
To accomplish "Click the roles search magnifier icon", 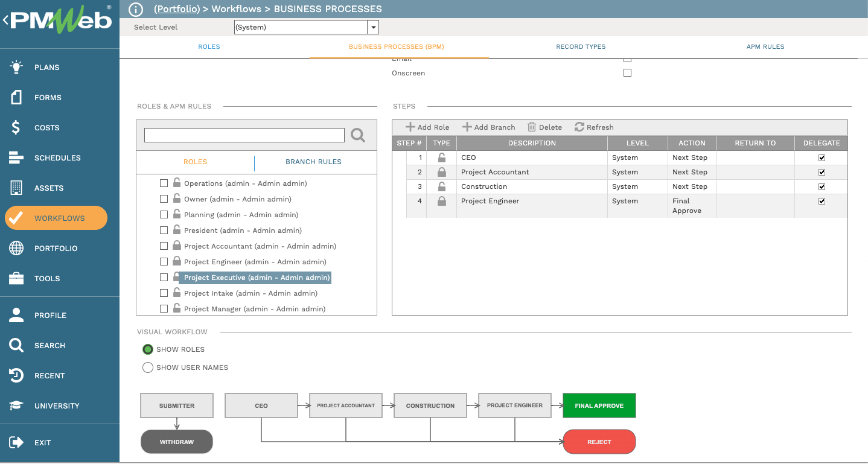I will [x=358, y=135].
